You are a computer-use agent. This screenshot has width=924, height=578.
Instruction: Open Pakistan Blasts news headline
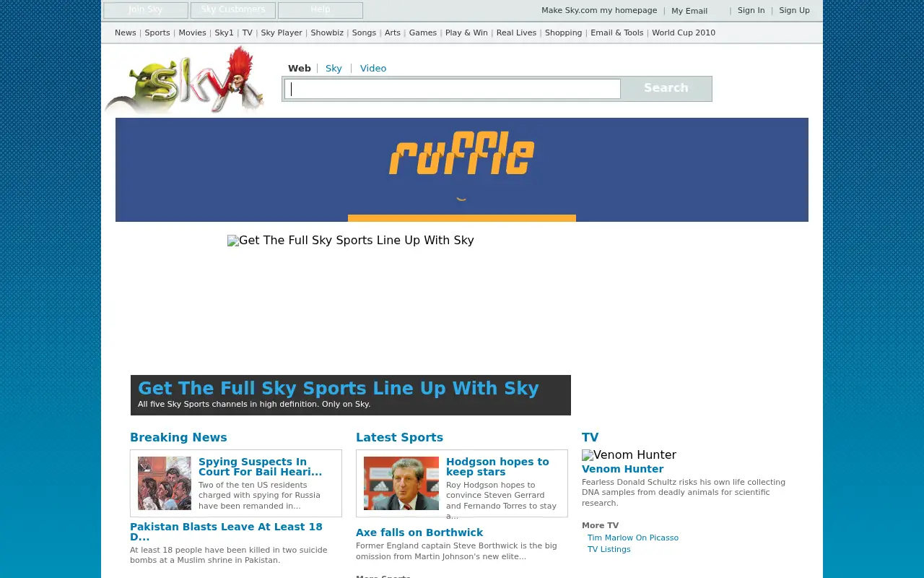(x=226, y=532)
